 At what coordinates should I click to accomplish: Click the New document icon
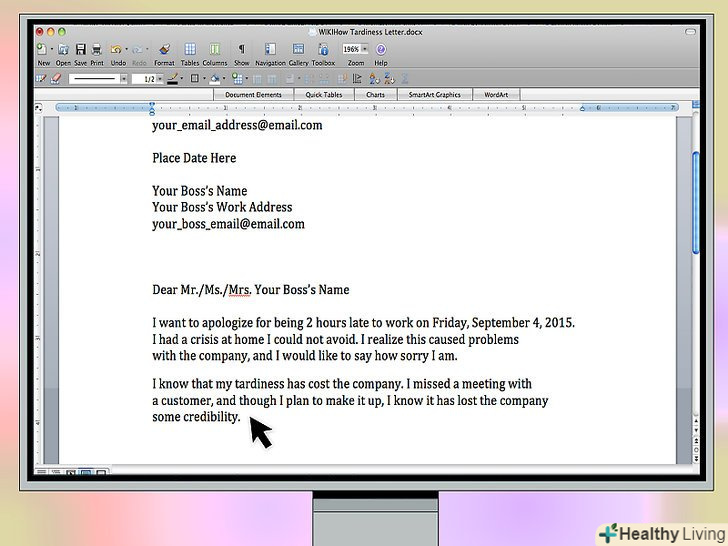pos(41,49)
